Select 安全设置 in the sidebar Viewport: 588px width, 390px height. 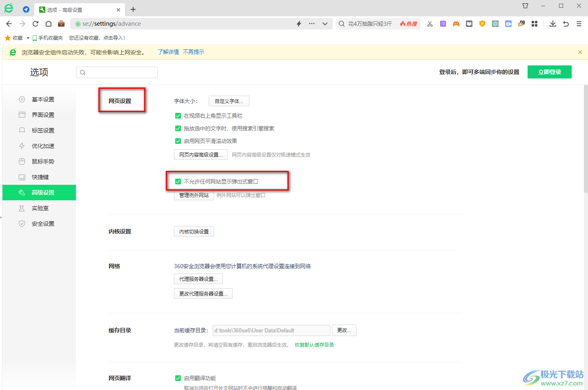pyautogui.click(x=39, y=224)
